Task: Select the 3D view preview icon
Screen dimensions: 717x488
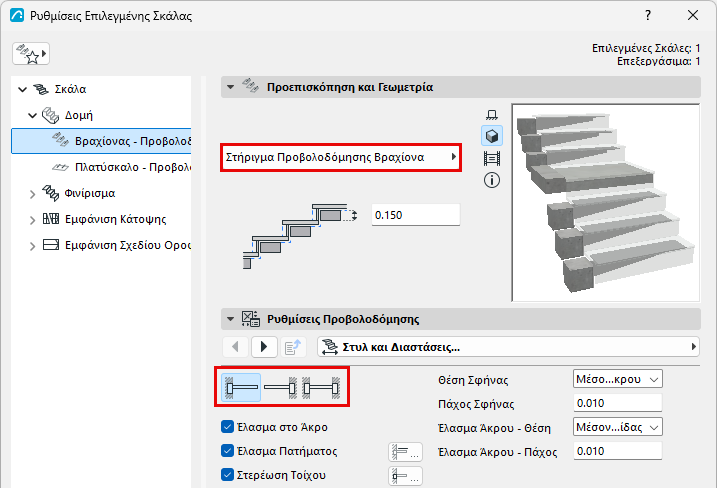Action: click(x=492, y=136)
